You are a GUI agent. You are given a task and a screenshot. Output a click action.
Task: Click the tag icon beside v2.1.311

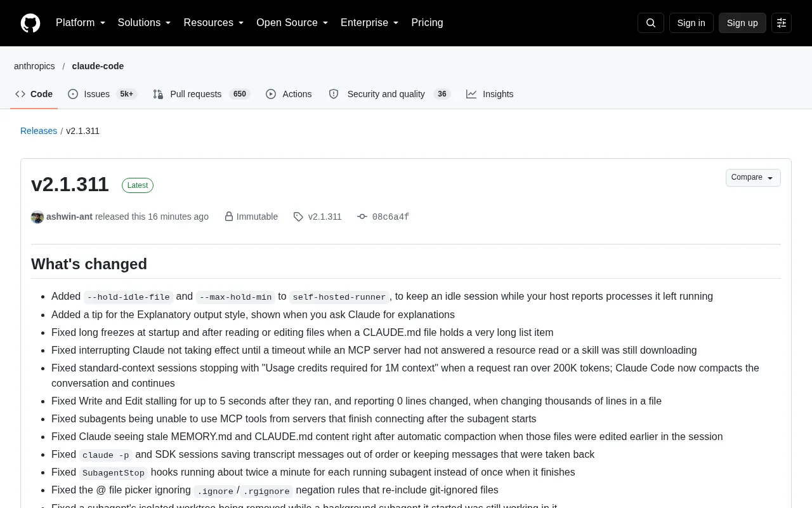pos(298,217)
